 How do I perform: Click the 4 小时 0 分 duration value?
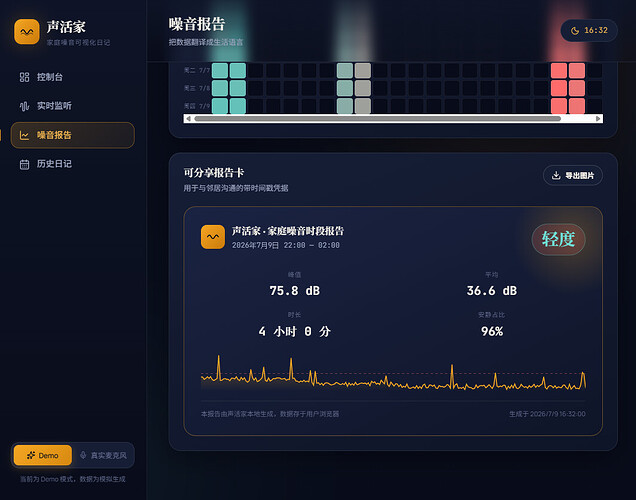pos(294,331)
